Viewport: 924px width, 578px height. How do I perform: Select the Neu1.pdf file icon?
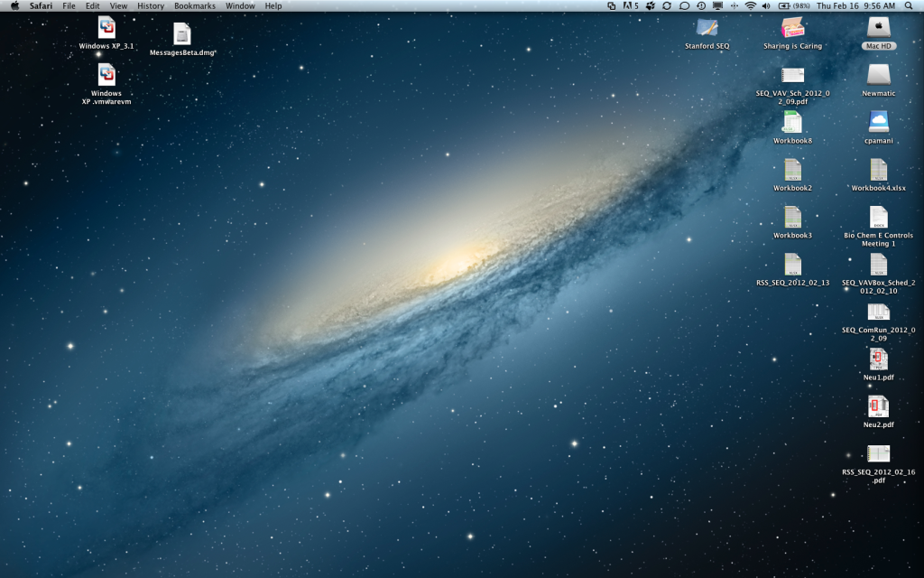(x=879, y=359)
